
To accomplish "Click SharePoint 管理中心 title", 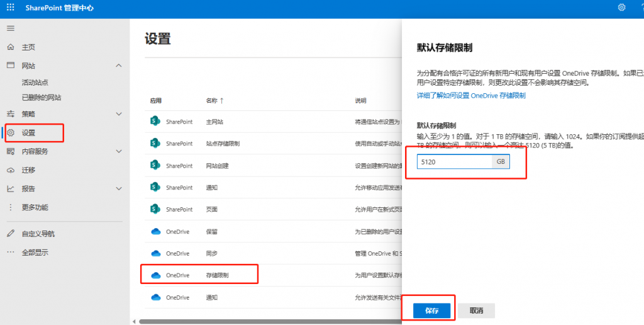I will pyautogui.click(x=60, y=8).
